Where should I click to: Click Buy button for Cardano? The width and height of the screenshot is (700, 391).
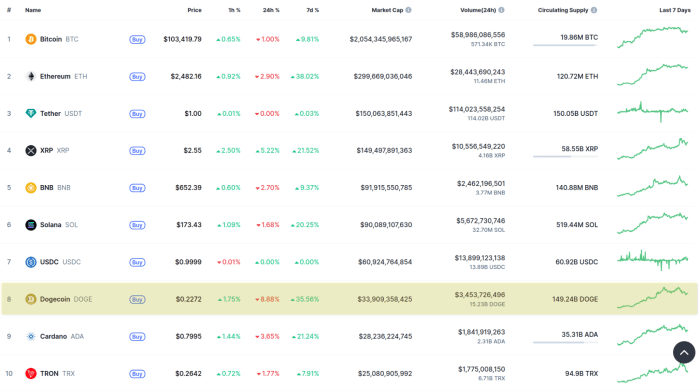[137, 337]
